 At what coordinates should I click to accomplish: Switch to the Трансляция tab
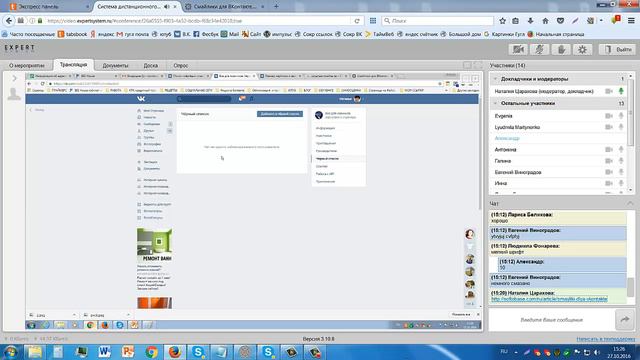[x=73, y=65]
